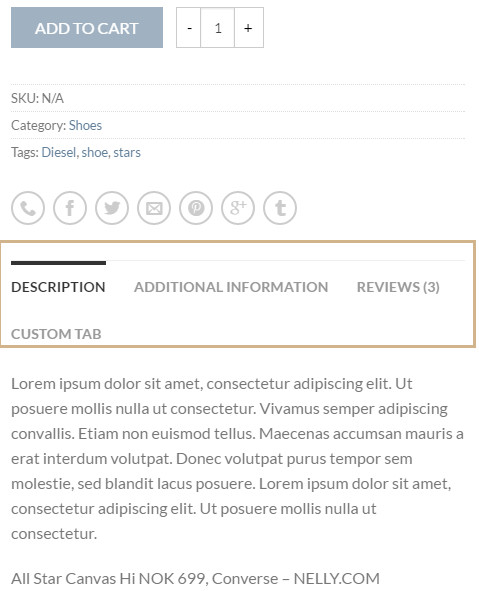
Task: Click the All Star Canvas Hi text line
Action: click(195, 578)
